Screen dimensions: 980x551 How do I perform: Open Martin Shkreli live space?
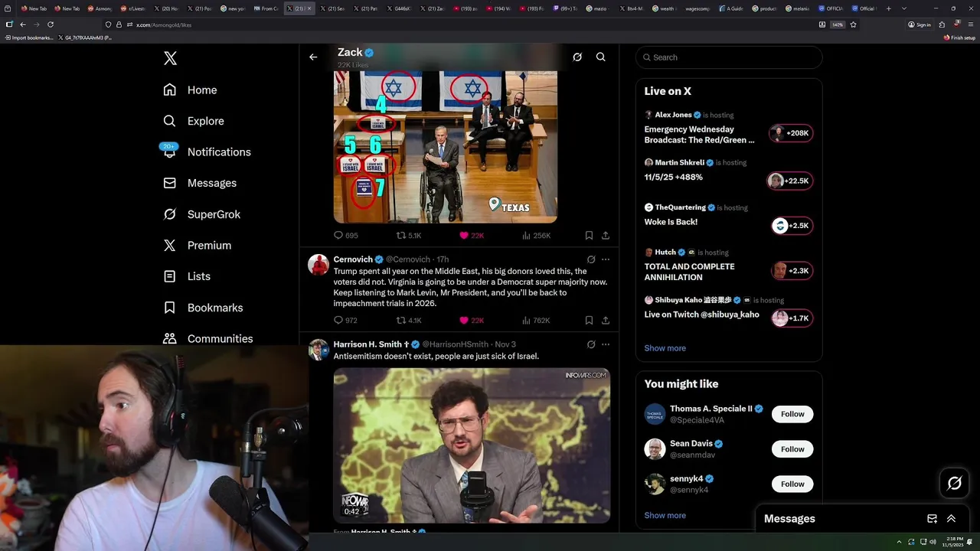728,174
